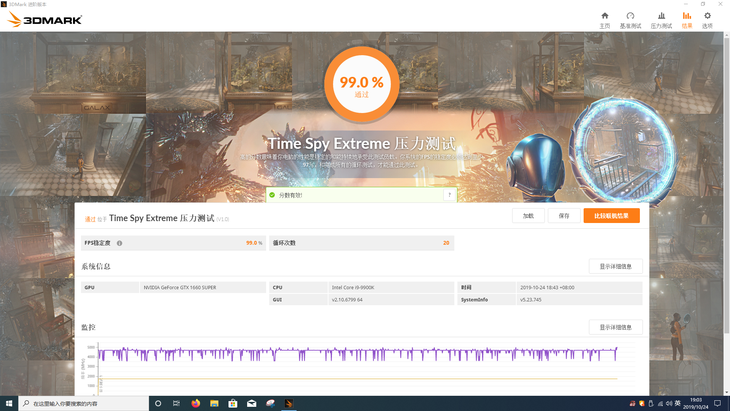Open Cortana circle on the taskbar
This screenshot has width=730, height=411.
[x=158, y=404]
